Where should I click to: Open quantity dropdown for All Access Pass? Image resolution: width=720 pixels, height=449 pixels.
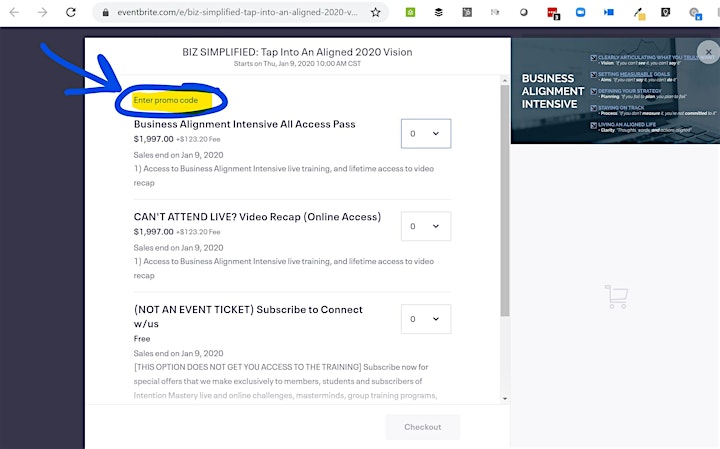(426, 134)
